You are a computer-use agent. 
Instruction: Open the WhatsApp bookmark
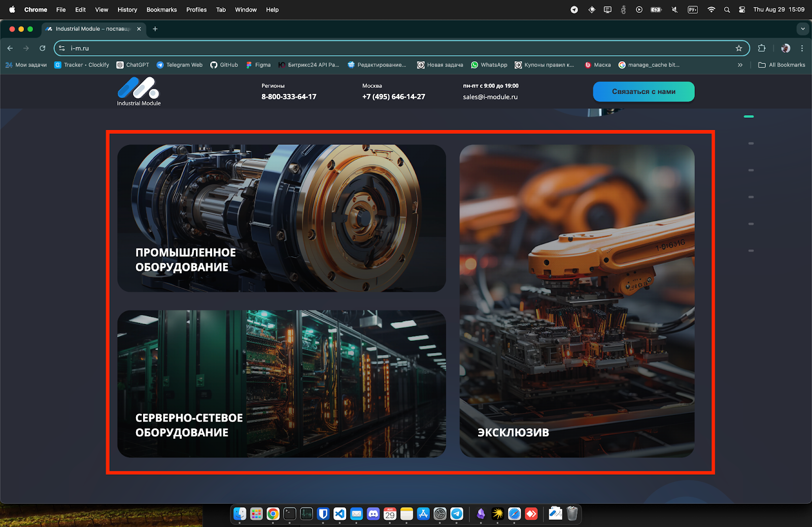pos(489,65)
